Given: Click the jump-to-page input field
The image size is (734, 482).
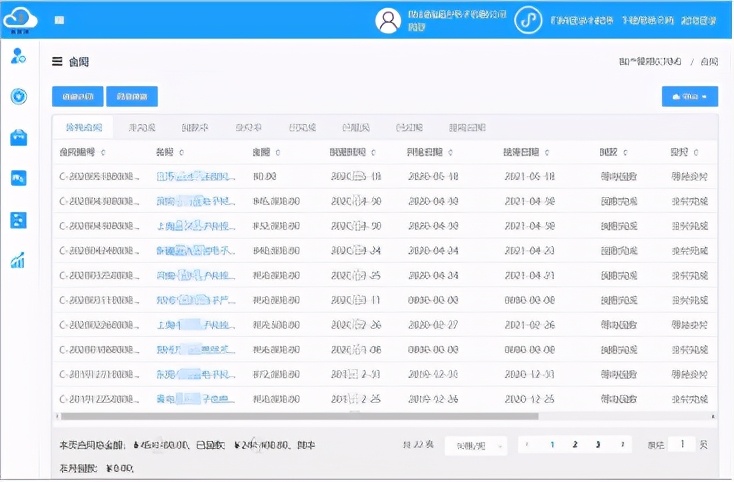Looking at the screenshot, I should click(x=682, y=444).
